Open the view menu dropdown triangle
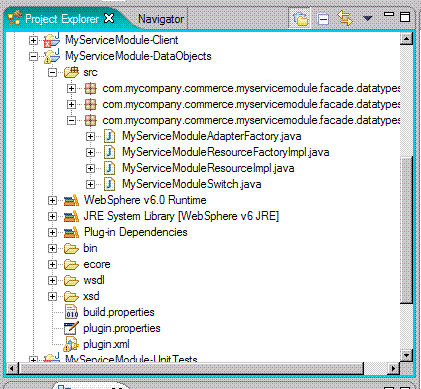The height and width of the screenshot is (389, 421). coord(367,18)
